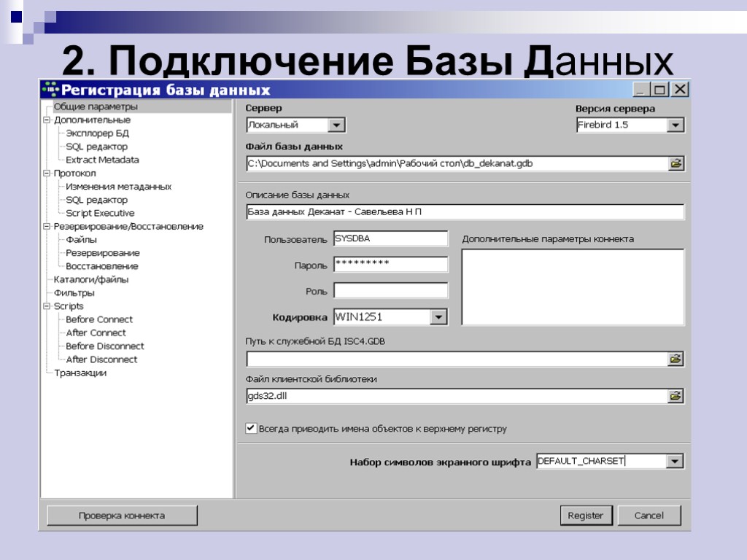Screen dimensions: 747x560
Task: Select Резервирование tree item
Action: tap(102, 253)
